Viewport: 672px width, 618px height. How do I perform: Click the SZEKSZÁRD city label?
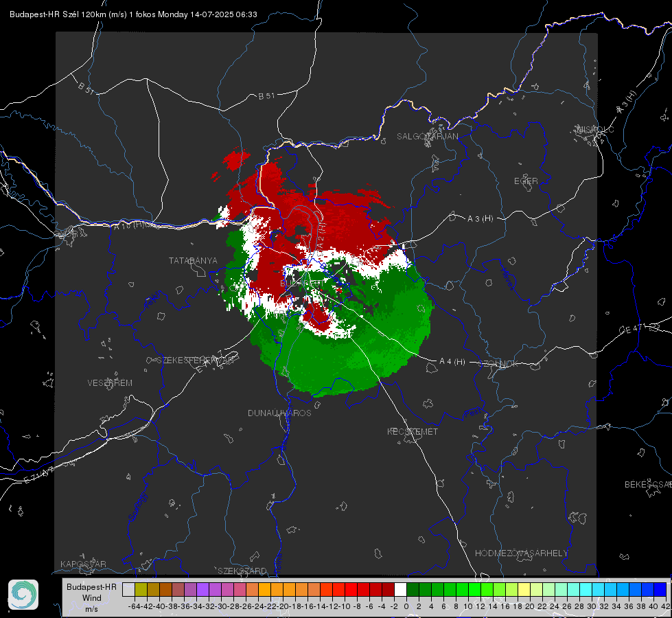[242, 571]
